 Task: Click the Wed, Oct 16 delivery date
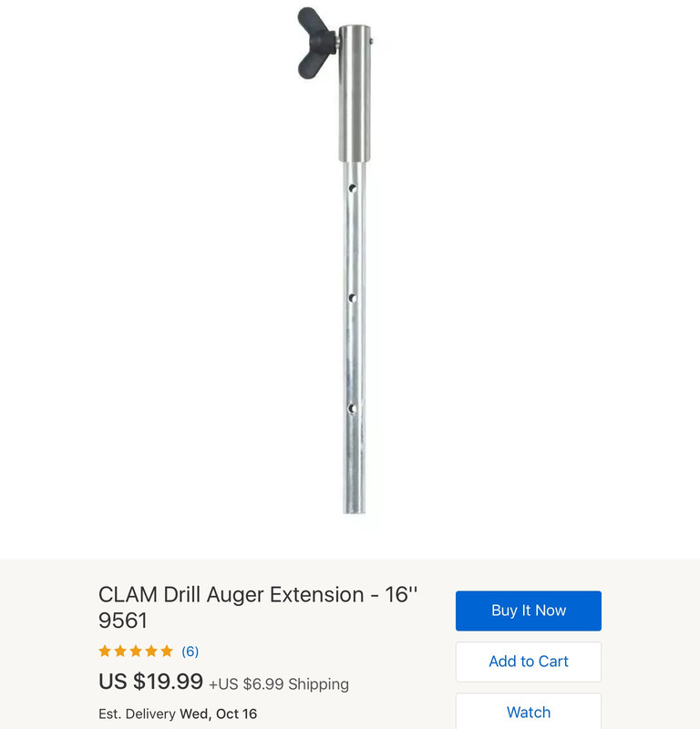218,714
